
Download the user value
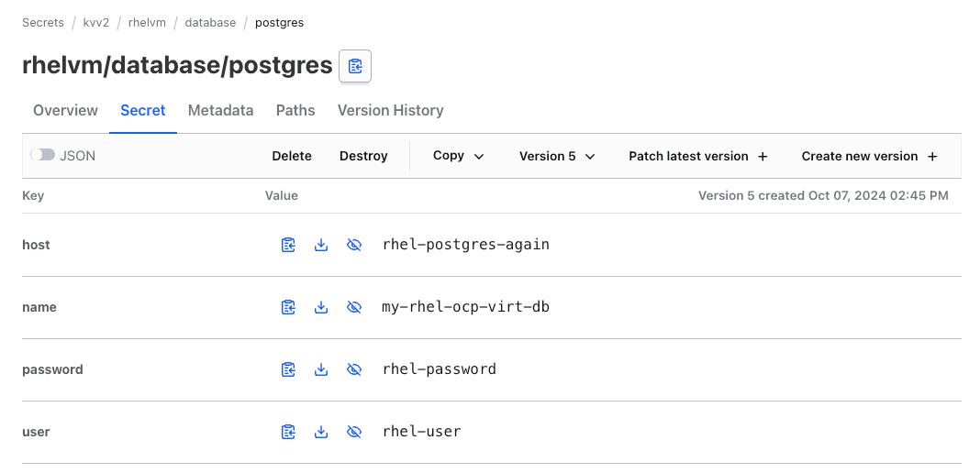(321, 432)
